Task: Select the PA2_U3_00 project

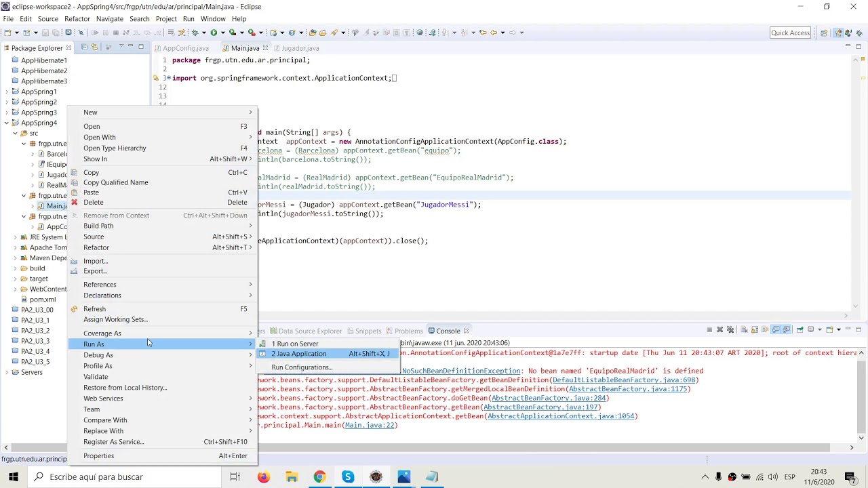Action: click(x=37, y=310)
